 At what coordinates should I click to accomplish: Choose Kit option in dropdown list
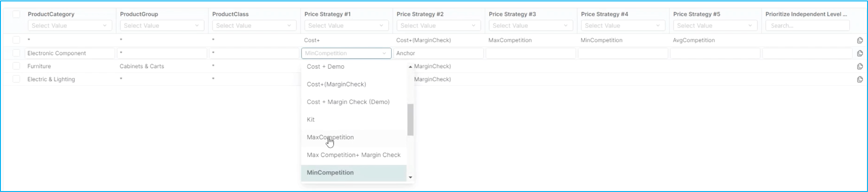point(311,119)
